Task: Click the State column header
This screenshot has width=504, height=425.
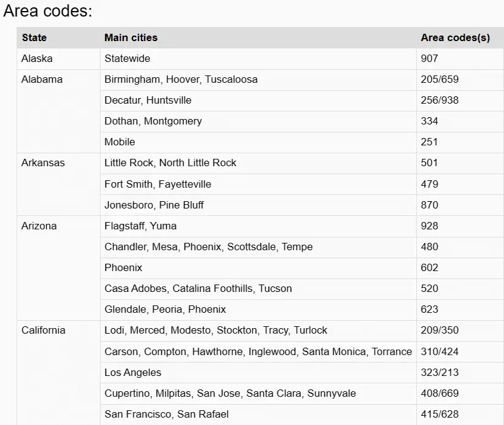Action: (58, 37)
